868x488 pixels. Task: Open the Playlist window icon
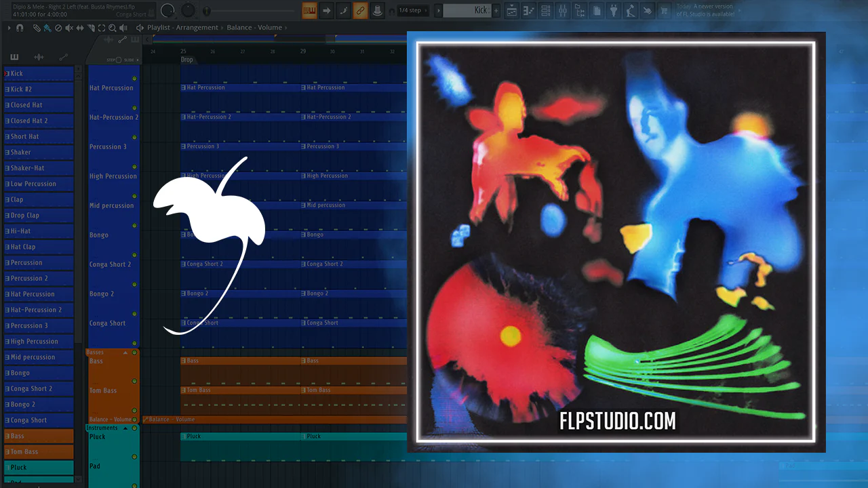(x=512, y=10)
